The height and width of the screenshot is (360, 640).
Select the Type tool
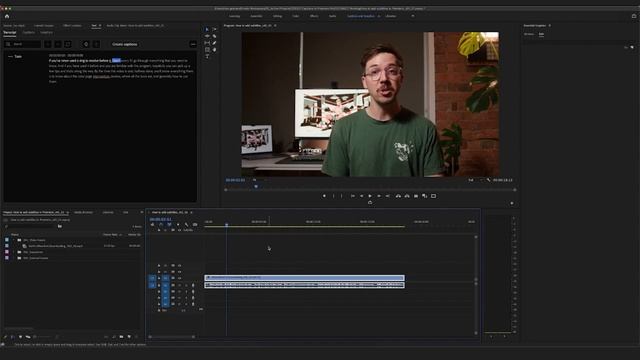coord(207,56)
